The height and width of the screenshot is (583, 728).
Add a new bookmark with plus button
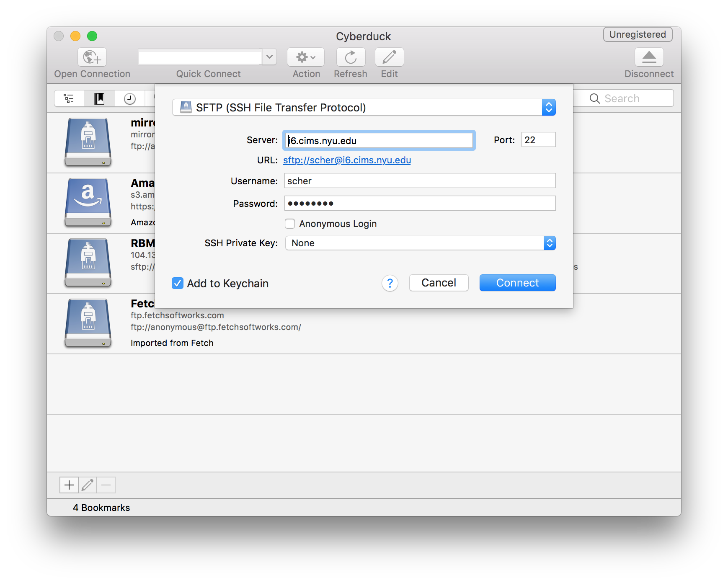click(69, 485)
